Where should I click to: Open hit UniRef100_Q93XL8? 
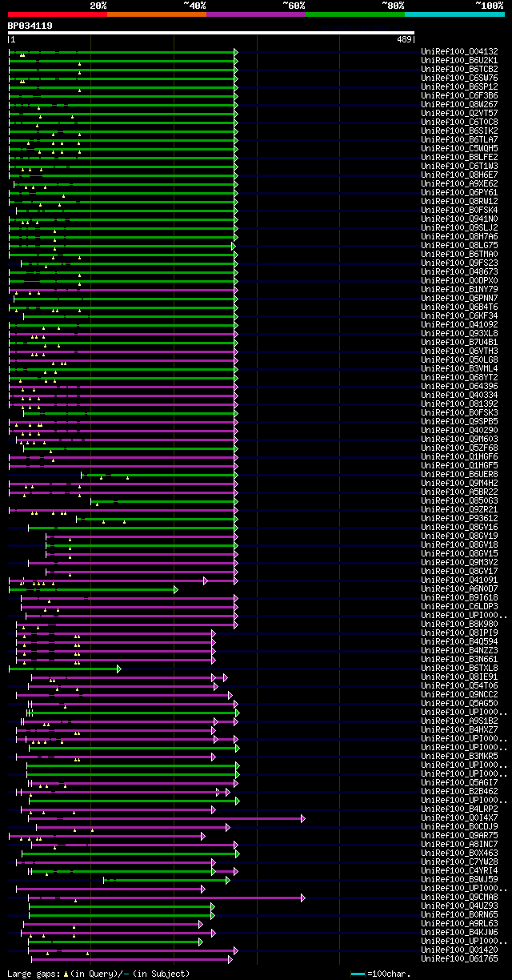coord(459,334)
